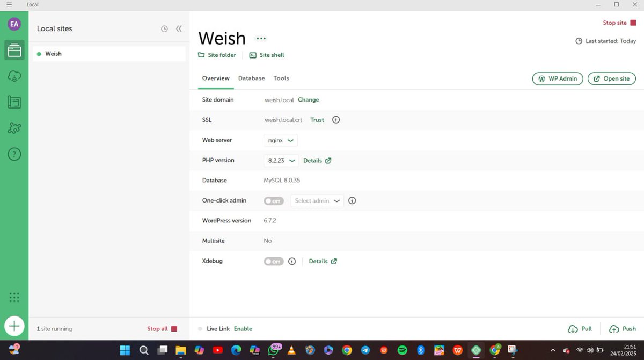Open the Local sites sidebar icon
Screen dimensions: 644x360
coord(14,51)
